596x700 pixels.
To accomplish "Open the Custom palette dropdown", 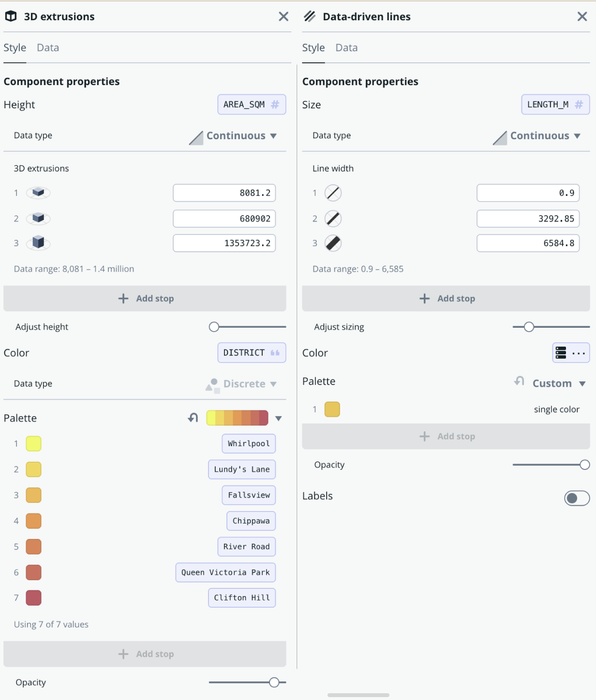I will coord(559,383).
